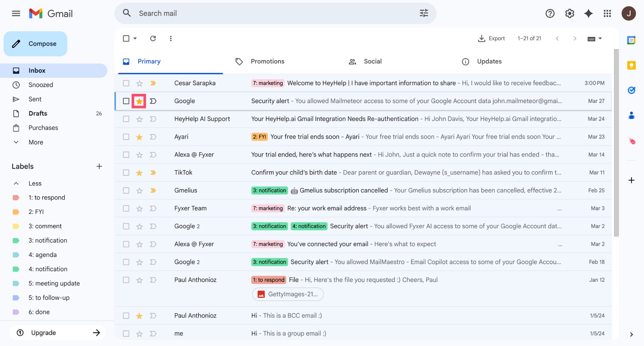Open the '3: comment' label
Viewport: 644px width, 346px height.
[x=45, y=226]
